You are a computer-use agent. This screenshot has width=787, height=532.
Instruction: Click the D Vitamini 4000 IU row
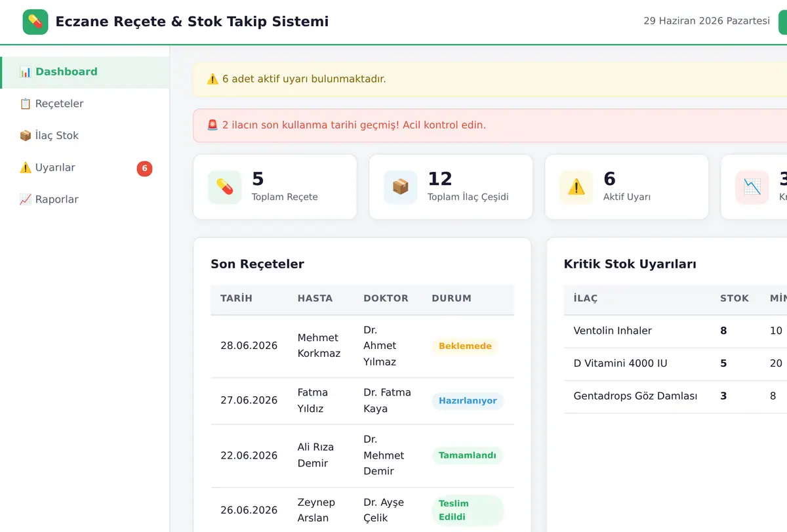(x=676, y=364)
